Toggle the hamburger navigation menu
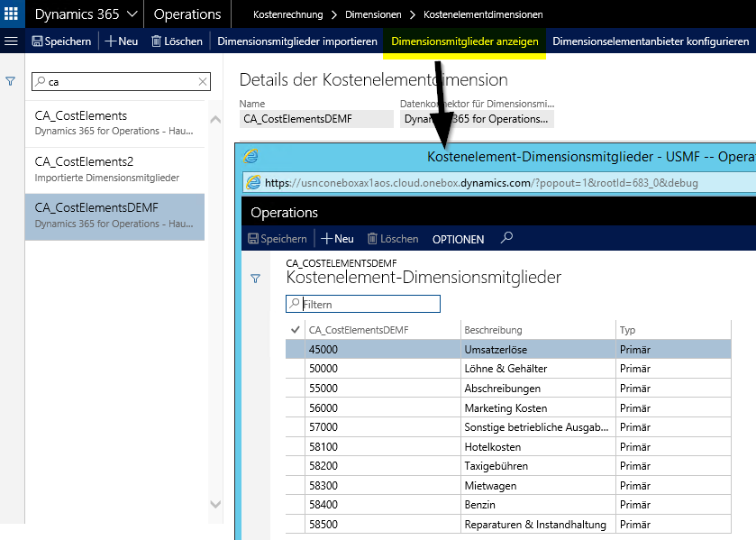 [12, 41]
